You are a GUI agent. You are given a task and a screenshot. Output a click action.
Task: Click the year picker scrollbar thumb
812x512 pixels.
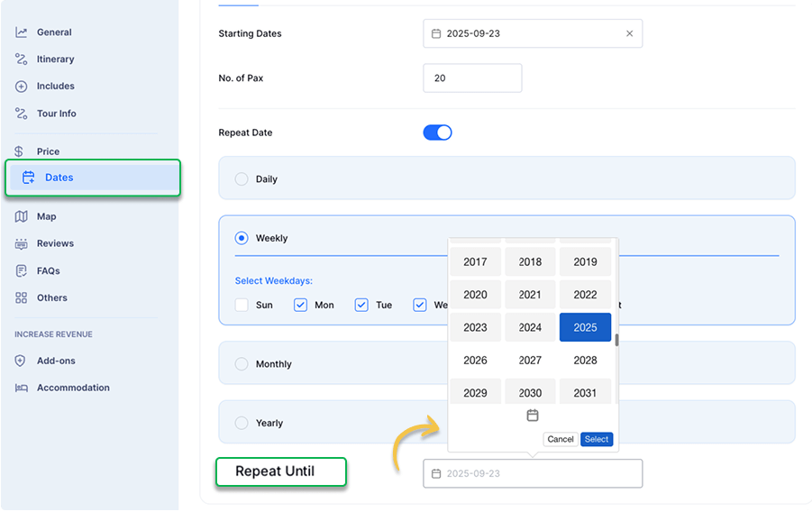click(x=616, y=340)
